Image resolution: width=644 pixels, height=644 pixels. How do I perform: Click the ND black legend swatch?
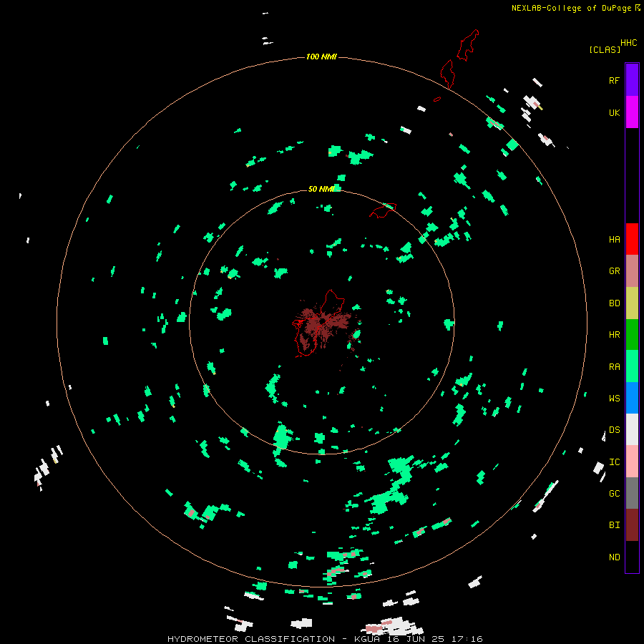[632, 557]
